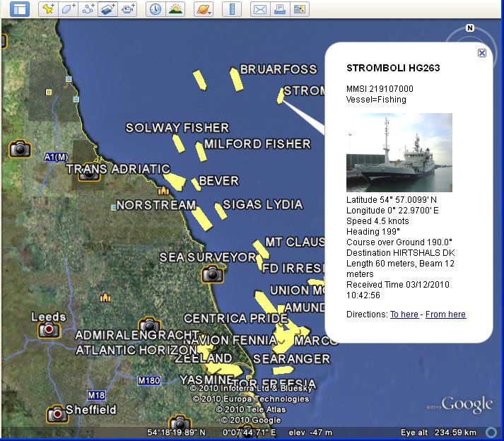Screen dimensions: 504x441
Task: Click the BEVER vessel label
Action: [x=218, y=181]
